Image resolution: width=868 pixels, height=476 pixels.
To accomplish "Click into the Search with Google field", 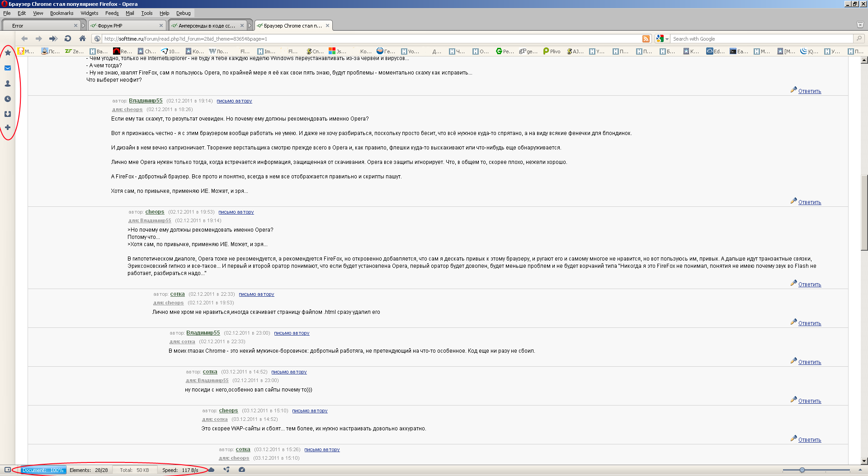I will click(x=761, y=39).
